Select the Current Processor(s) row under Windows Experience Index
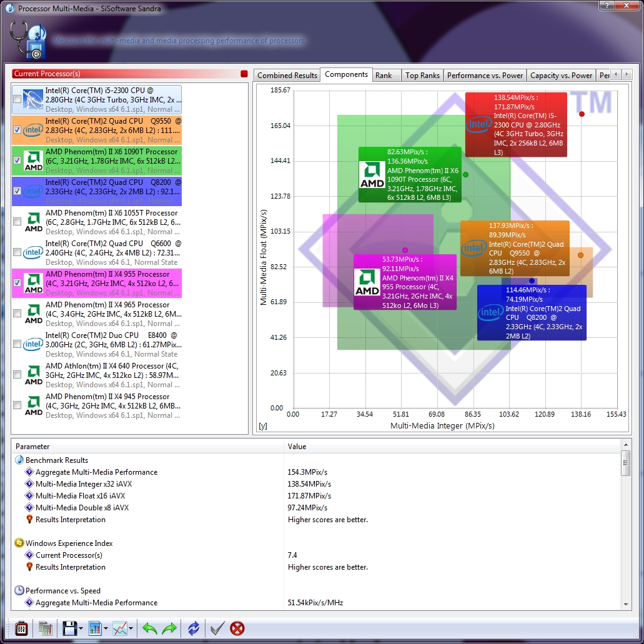The width and height of the screenshot is (644, 644). pos(316,555)
